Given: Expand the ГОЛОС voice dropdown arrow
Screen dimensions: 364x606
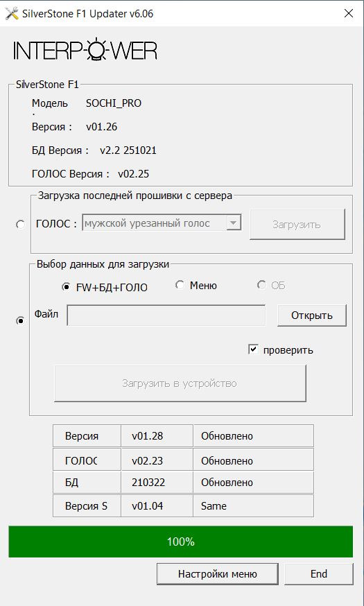Looking at the screenshot, I should point(234,223).
